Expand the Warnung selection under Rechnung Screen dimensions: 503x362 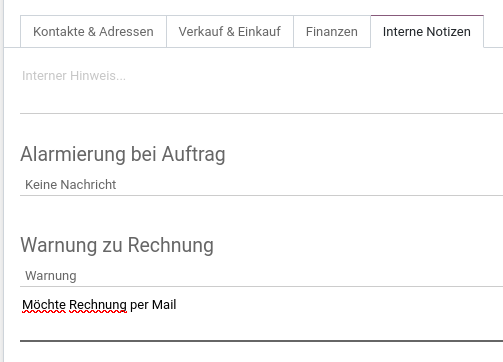point(261,276)
